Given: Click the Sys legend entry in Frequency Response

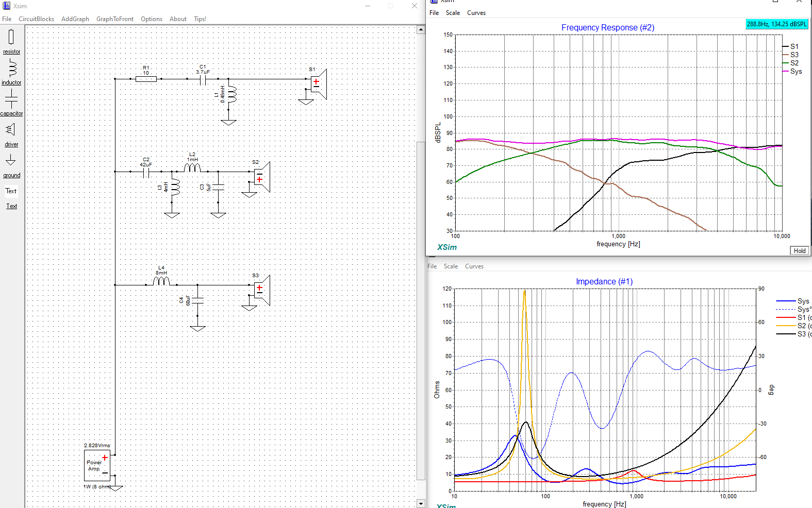Looking at the screenshot, I should (x=792, y=71).
